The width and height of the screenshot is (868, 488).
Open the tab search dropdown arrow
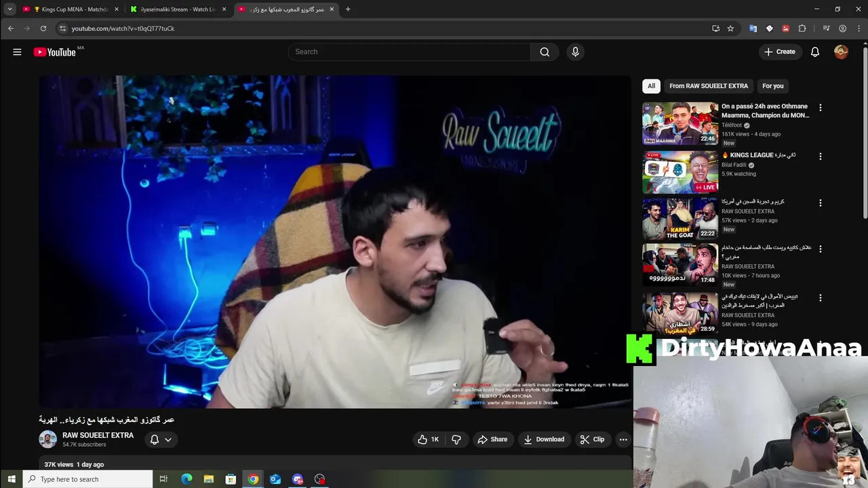(x=9, y=9)
